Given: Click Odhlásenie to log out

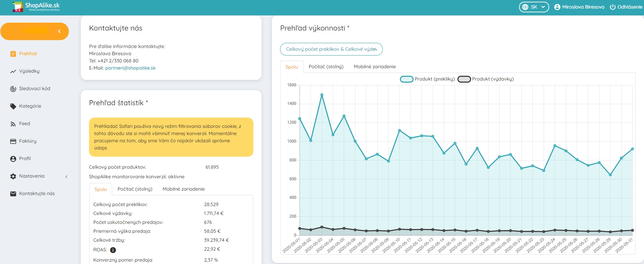Looking at the screenshot, I should pos(626,7).
